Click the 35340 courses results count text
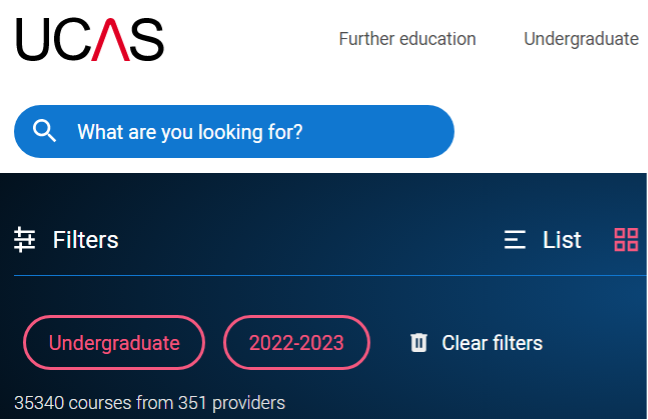 click(x=150, y=403)
